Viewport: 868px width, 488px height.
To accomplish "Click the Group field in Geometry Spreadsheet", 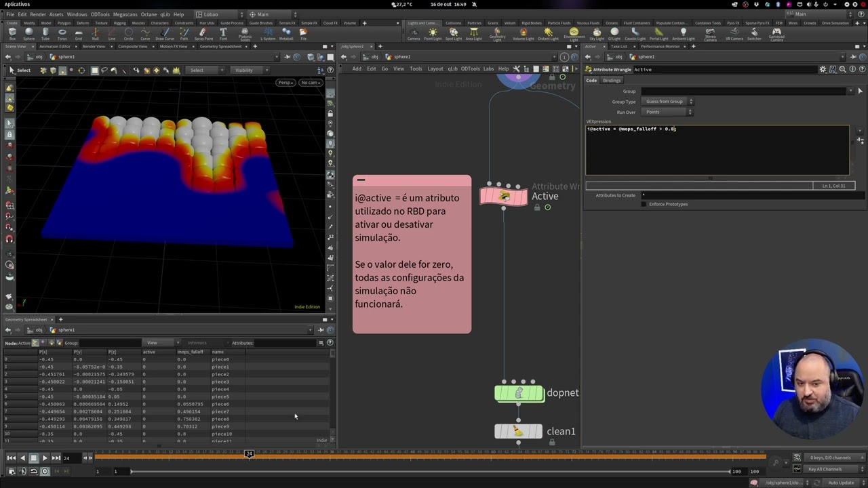I will point(110,343).
